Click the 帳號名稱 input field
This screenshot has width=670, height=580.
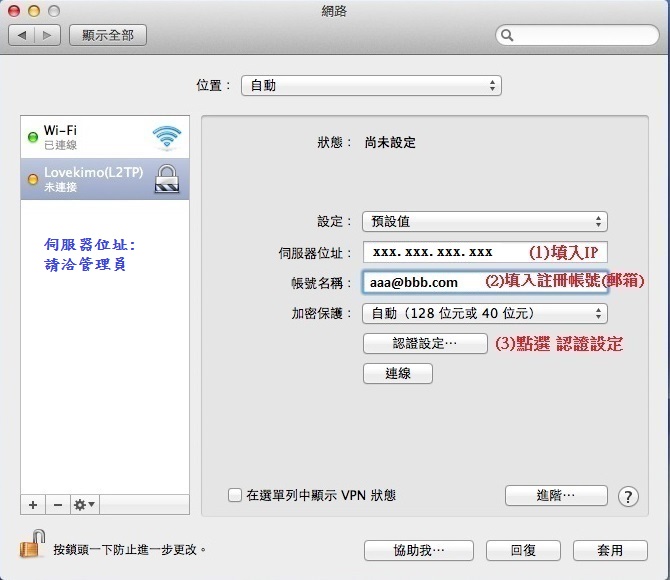pyautogui.click(x=485, y=282)
